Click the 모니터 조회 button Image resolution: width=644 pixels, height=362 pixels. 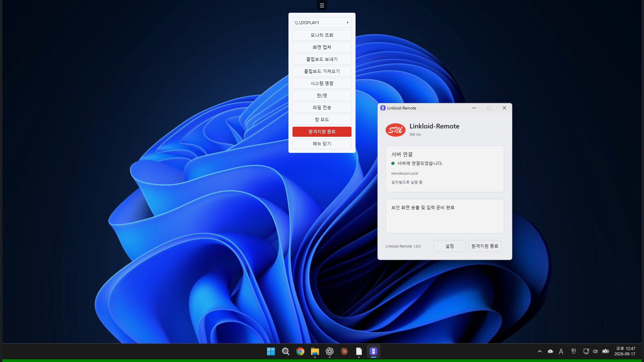tap(322, 35)
